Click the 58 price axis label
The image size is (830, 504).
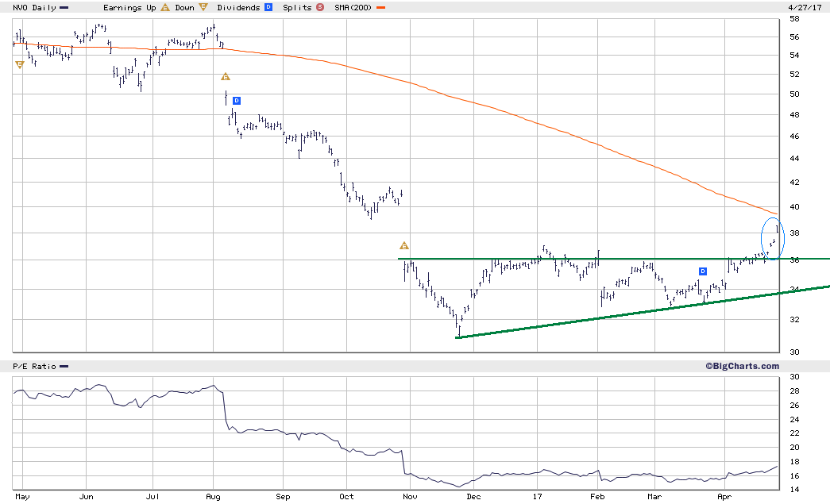click(x=794, y=19)
